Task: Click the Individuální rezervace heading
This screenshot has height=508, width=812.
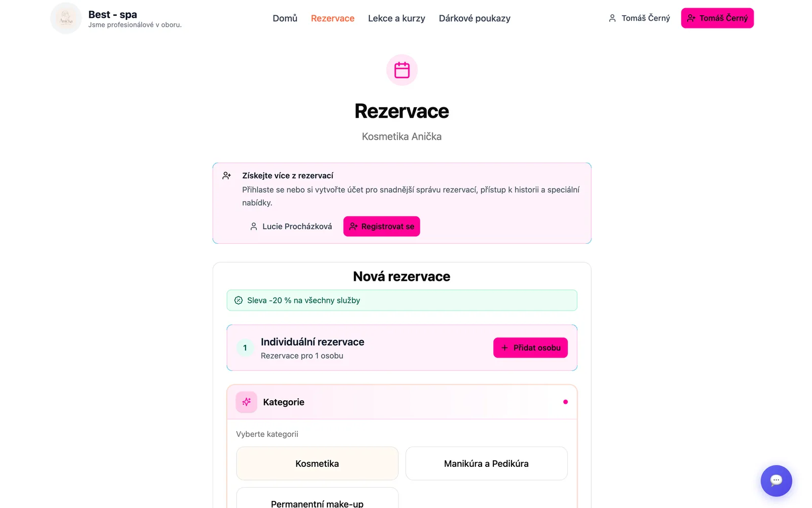Action: [x=313, y=342]
